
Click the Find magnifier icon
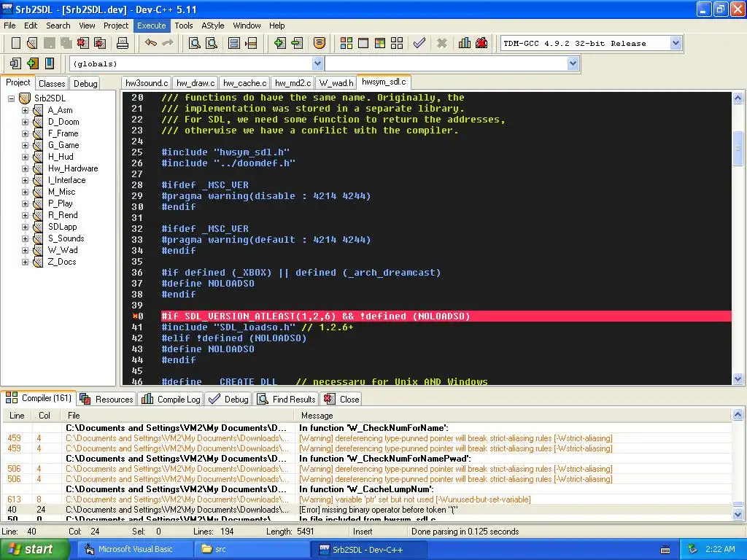coord(194,43)
